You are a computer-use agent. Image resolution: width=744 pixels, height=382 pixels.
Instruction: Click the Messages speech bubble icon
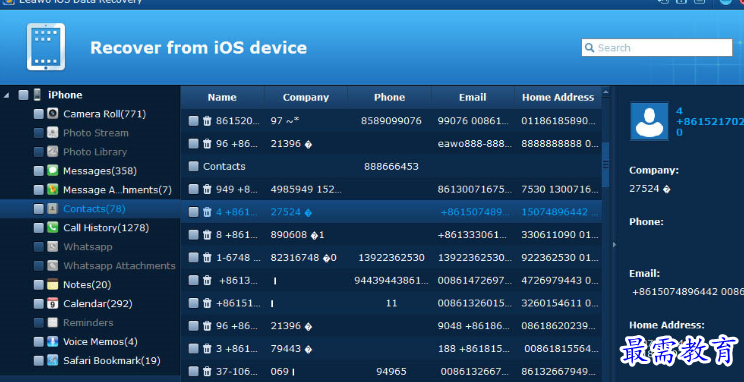[x=52, y=171]
